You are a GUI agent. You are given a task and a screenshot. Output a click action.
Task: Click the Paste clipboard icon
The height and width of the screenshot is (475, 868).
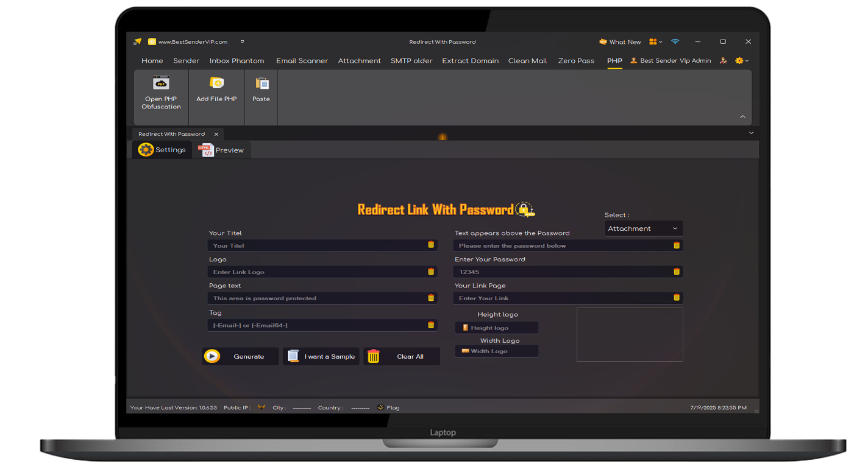pyautogui.click(x=261, y=83)
